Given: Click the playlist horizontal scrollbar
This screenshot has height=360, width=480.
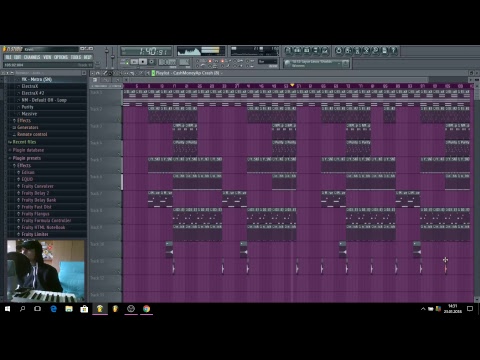Looking at the screenshot, I should pos(280,80).
